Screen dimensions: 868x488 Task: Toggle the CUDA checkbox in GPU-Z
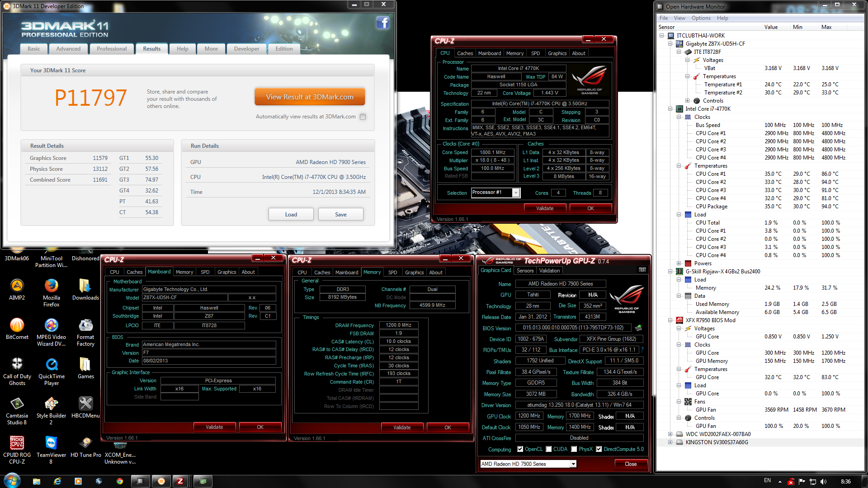(548, 449)
